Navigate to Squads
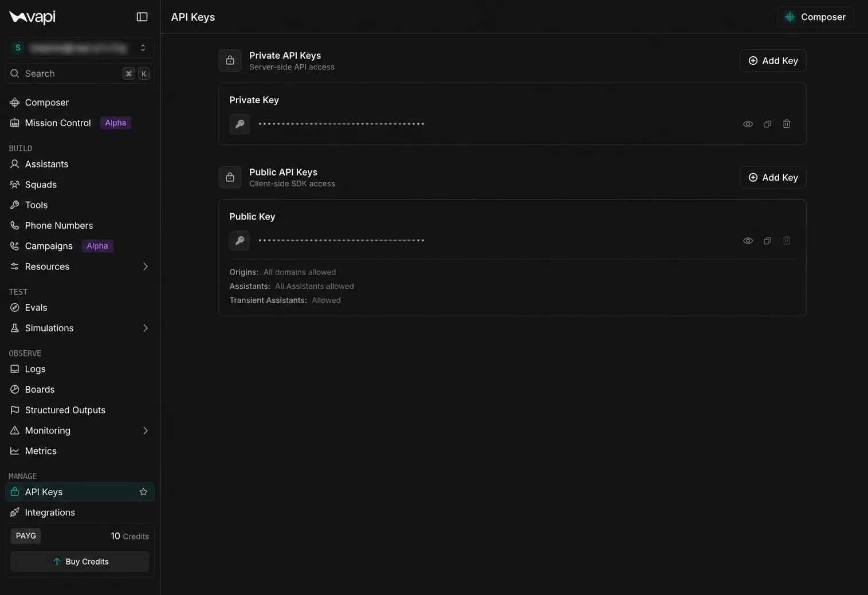This screenshot has height=595, width=868. [x=80, y=185]
